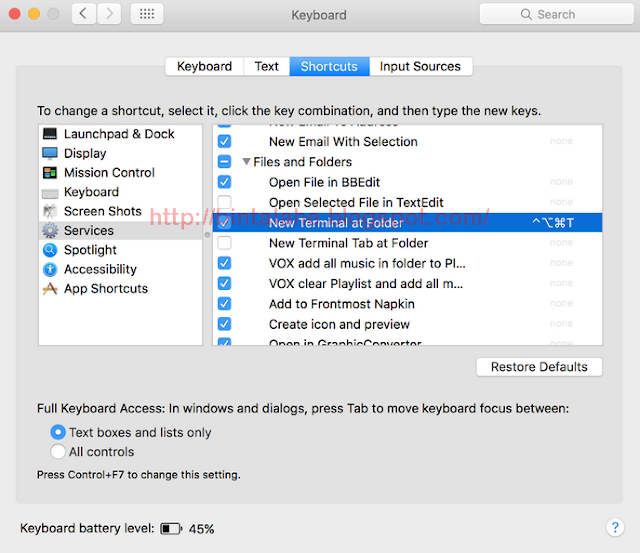
Task: Click 'none' shortcut for Open File in BBEdit
Action: point(561,182)
